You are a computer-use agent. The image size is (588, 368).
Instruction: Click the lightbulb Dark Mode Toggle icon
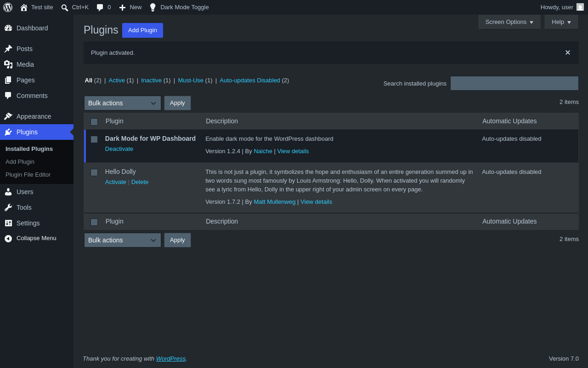(153, 7)
